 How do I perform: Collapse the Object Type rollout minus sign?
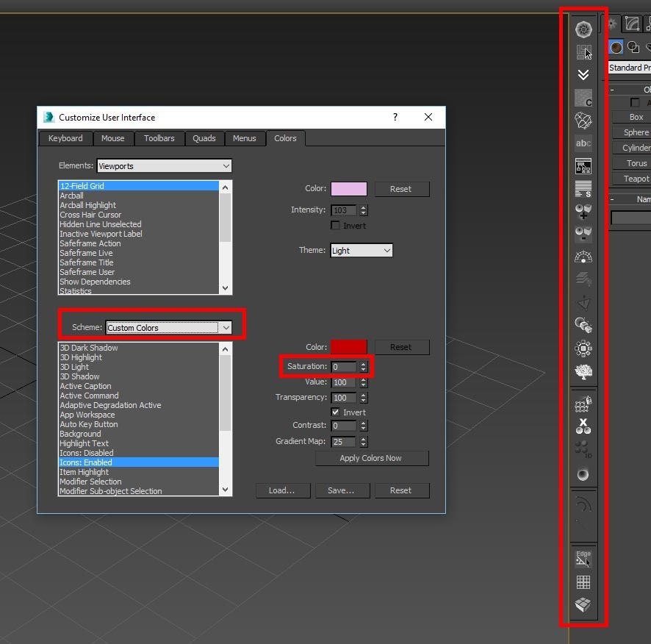tap(612, 90)
